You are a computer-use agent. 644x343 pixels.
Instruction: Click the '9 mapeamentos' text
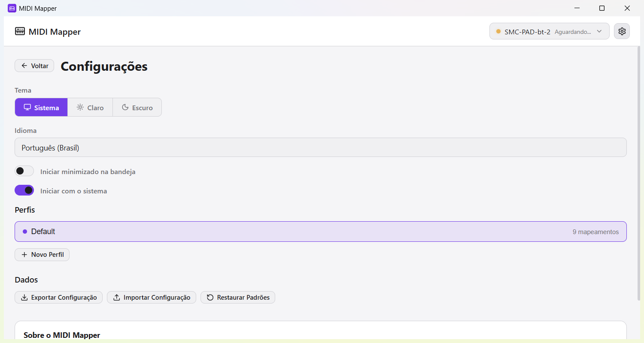[595, 232]
